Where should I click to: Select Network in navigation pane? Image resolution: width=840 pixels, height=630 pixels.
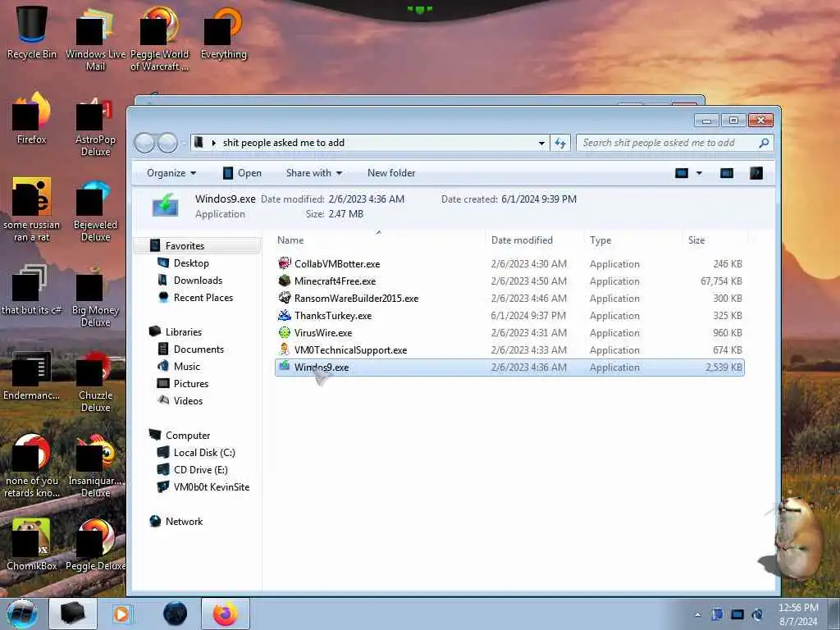click(x=184, y=521)
